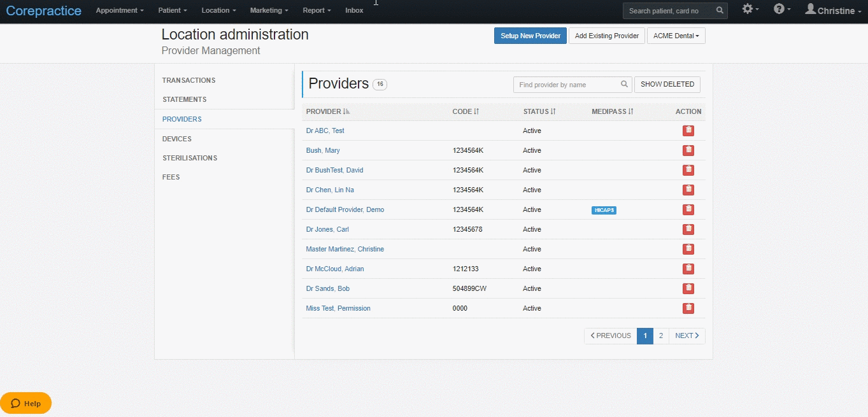Open provider Dr BushTest, David
This screenshot has height=417, width=868.
click(334, 170)
